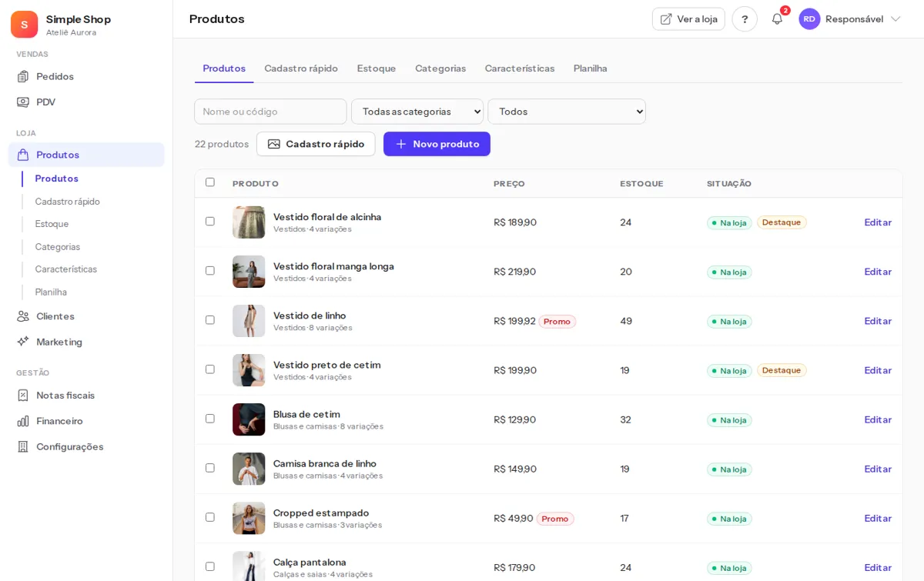This screenshot has height=581, width=924.
Task: Focus the Nome ou código search field
Action: [x=270, y=112]
